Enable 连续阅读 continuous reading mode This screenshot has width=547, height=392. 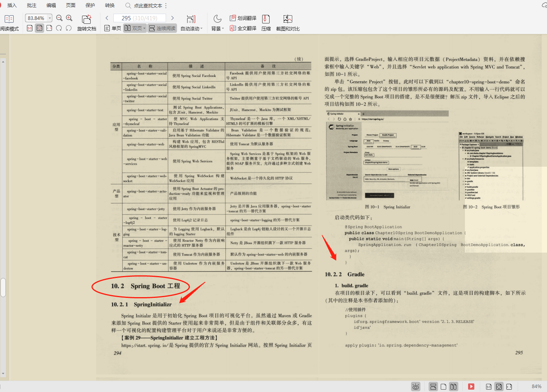[x=162, y=28]
